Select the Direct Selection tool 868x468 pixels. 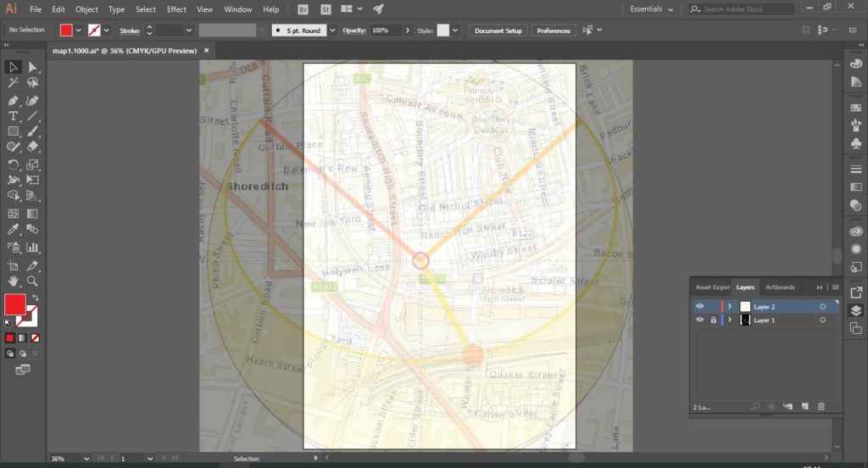tap(33, 67)
